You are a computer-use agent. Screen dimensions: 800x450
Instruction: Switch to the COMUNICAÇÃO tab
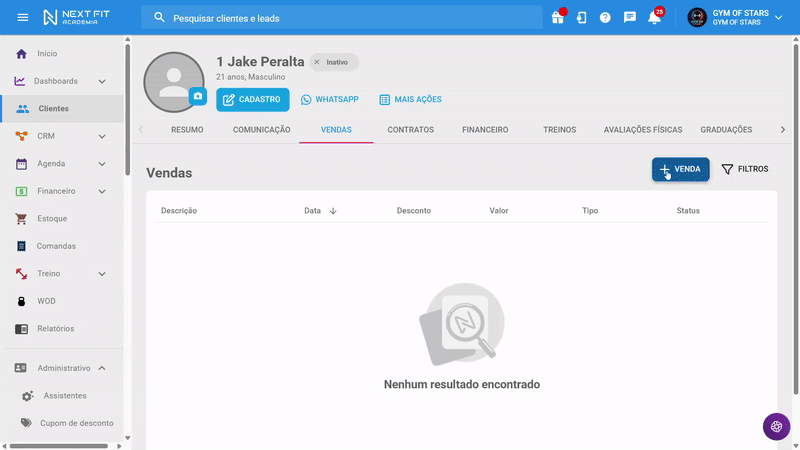(262, 130)
